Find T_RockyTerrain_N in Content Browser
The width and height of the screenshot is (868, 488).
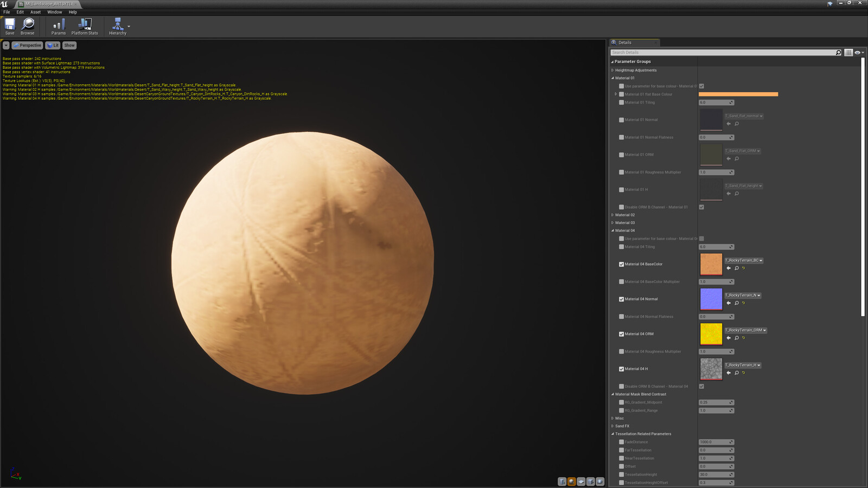coord(737,303)
